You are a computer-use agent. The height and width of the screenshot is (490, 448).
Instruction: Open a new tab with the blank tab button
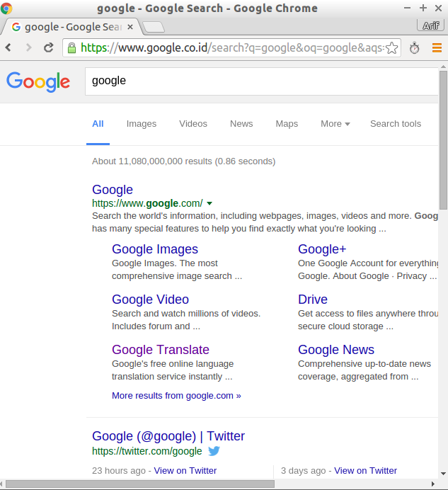(x=153, y=27)
